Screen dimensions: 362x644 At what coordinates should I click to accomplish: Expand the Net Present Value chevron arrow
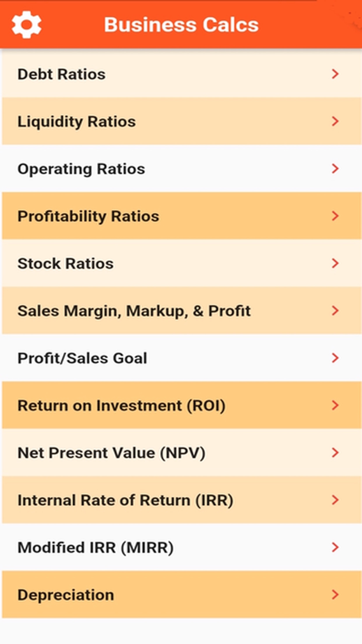coord(335,453)
